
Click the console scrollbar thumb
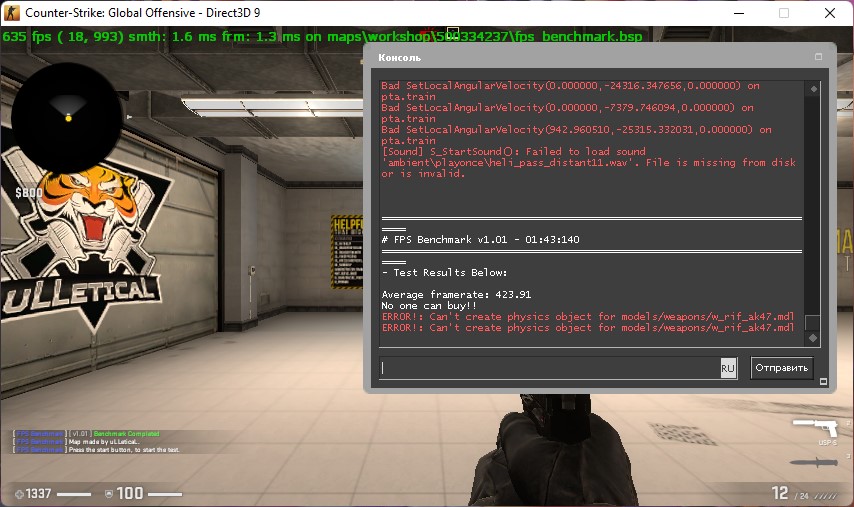pyautogui.click(x=813, y=322)
